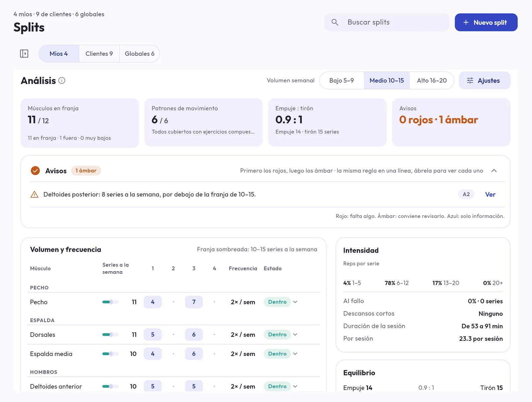Select Bajo 5–9 weekly volume

(341, 80)
